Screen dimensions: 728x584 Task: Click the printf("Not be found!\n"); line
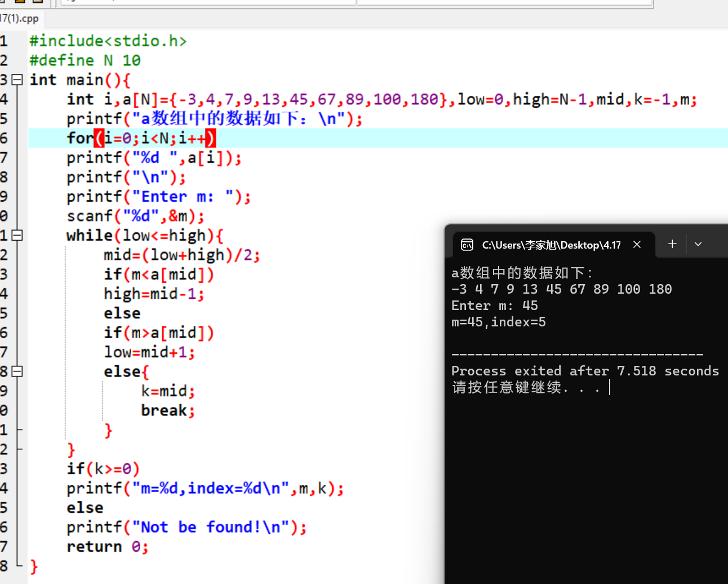coord(187,527)
